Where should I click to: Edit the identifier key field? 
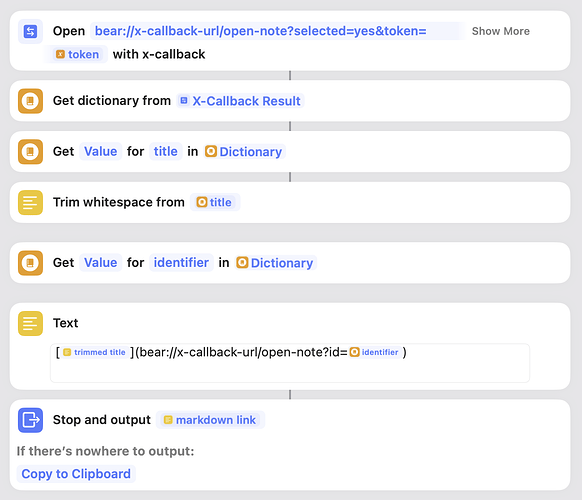tap(181, 263)
